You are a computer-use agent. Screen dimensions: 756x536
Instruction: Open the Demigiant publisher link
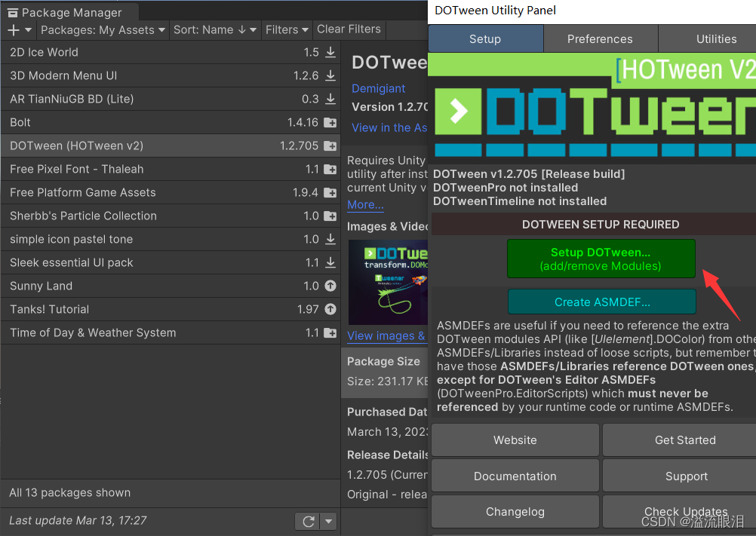(379, 89)
